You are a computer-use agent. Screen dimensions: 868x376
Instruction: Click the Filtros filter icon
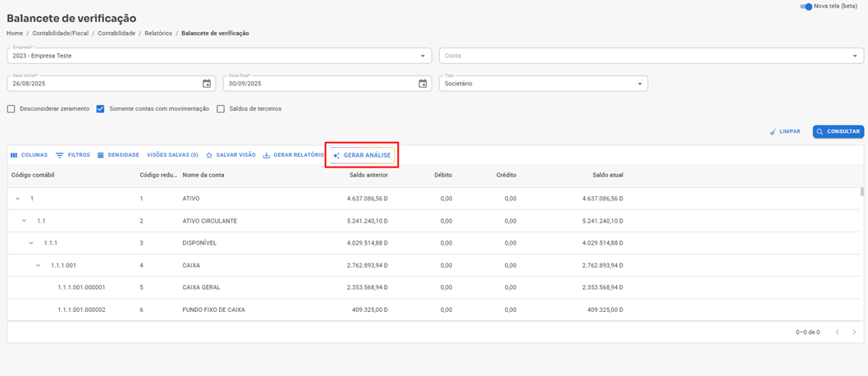60,155
